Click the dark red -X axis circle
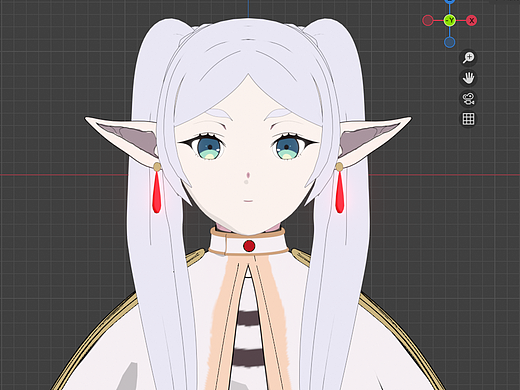Image resolution: width=520 pixels, height=390 pixels. click(428, 21)
